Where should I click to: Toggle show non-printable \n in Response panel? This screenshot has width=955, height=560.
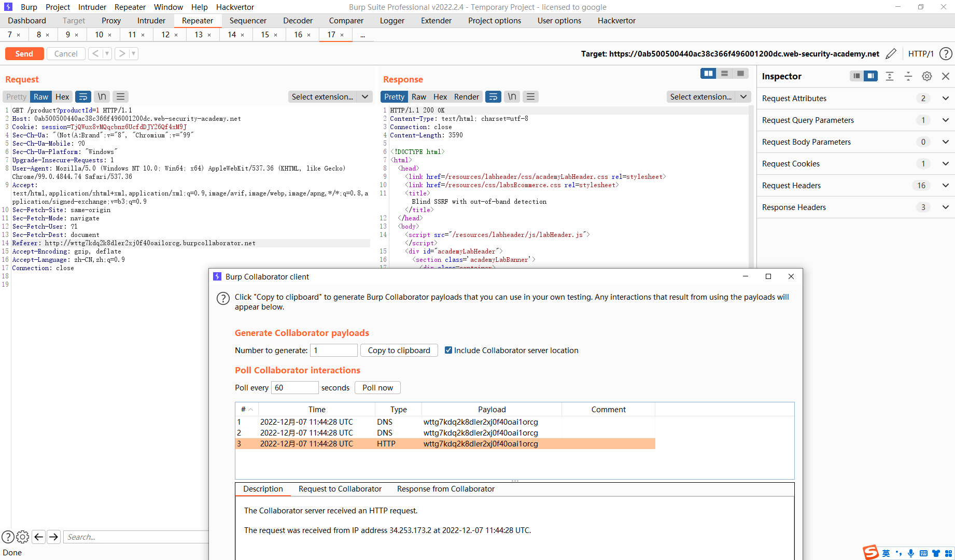click(x=512, y=97)
